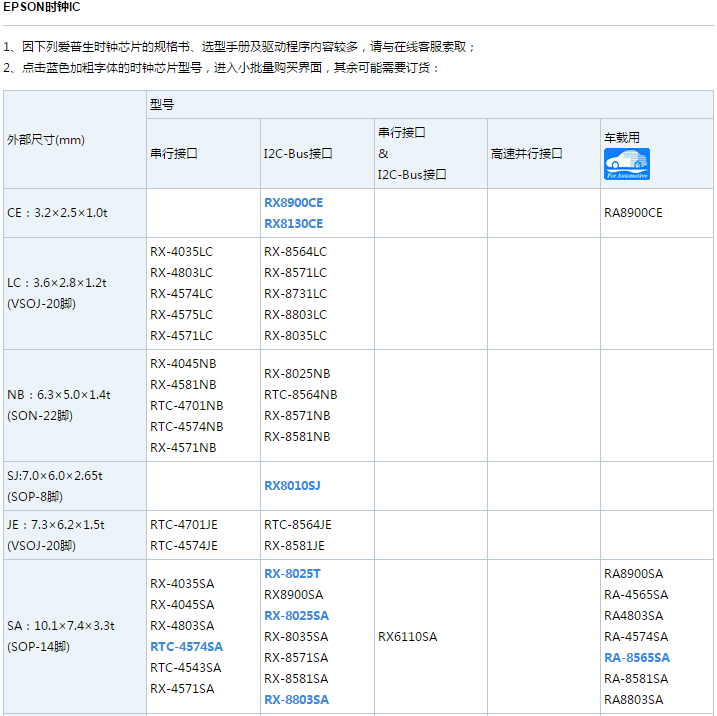The width and height of the screenshot is (717, 716).
Task: Click the RX8010SJ chip link
Action: coord(292,486)
